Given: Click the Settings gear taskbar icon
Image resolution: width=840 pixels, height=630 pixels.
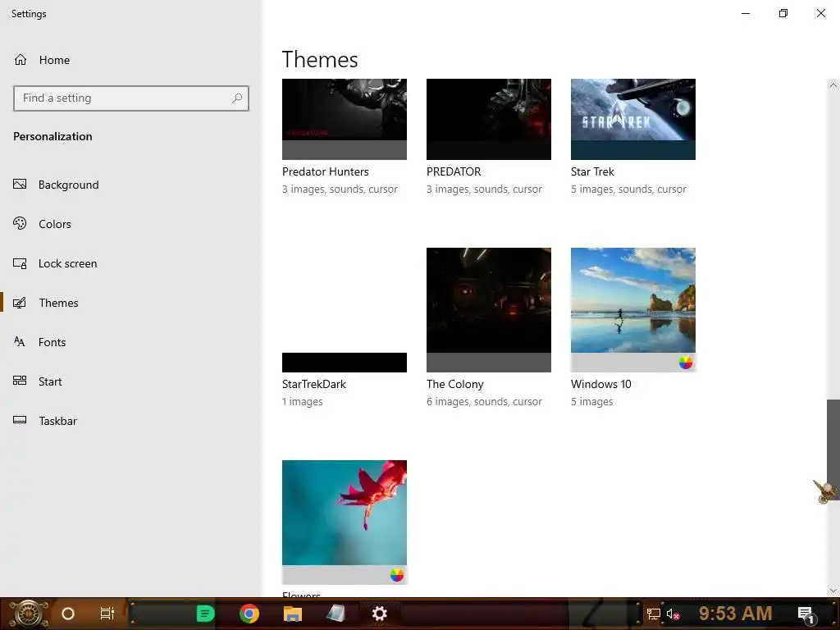Looking at the screenshot, I should [379, 614].
